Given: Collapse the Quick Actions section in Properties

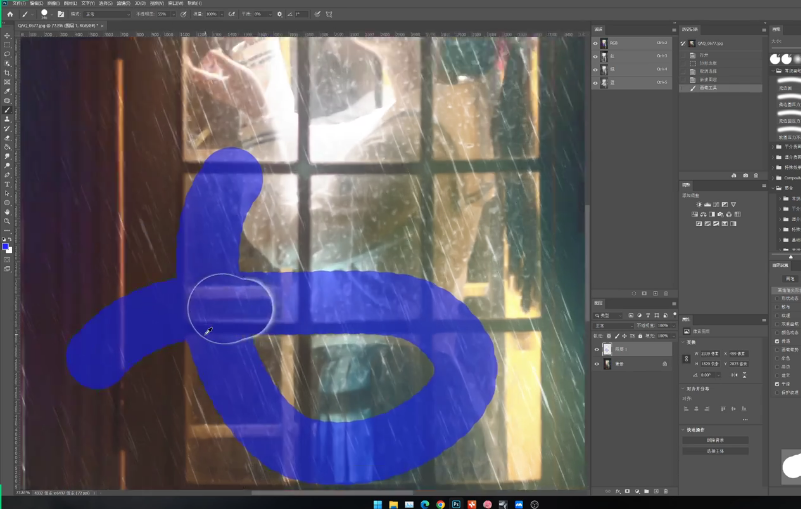Looking at the screenshot, I should (684, 430).
